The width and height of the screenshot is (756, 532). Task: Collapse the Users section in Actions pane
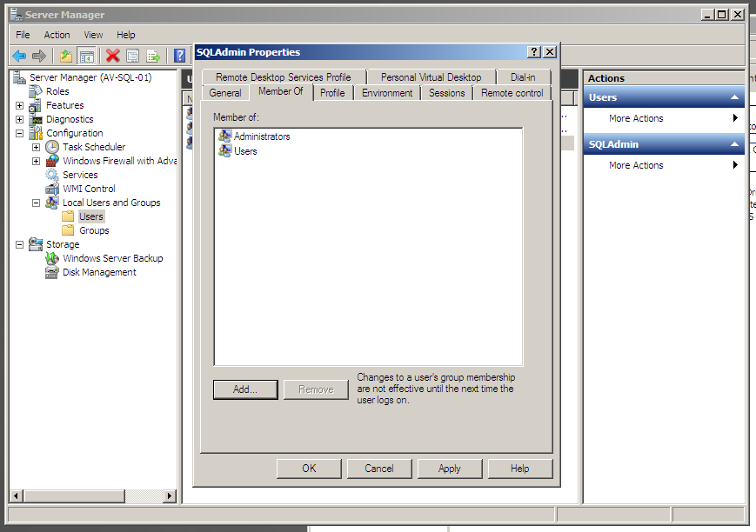point(734,97)
